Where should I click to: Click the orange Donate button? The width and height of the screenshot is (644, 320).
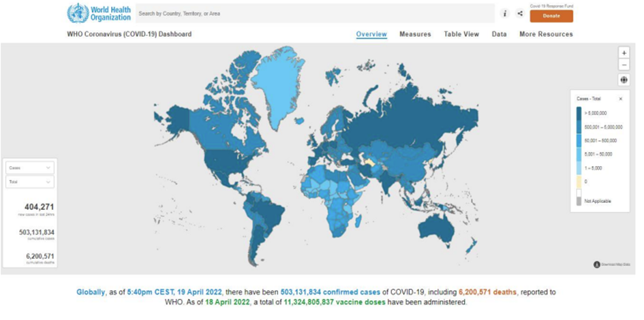tap(551, 16)
